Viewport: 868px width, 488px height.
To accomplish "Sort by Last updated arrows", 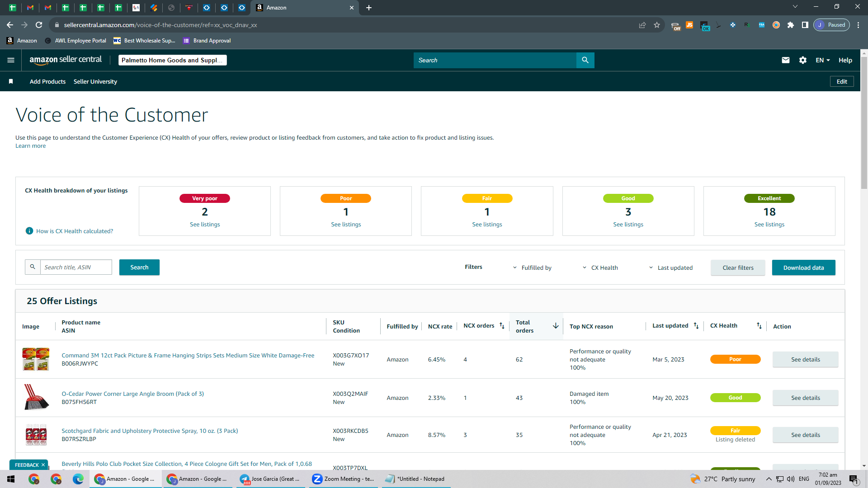I will point(696,326).
